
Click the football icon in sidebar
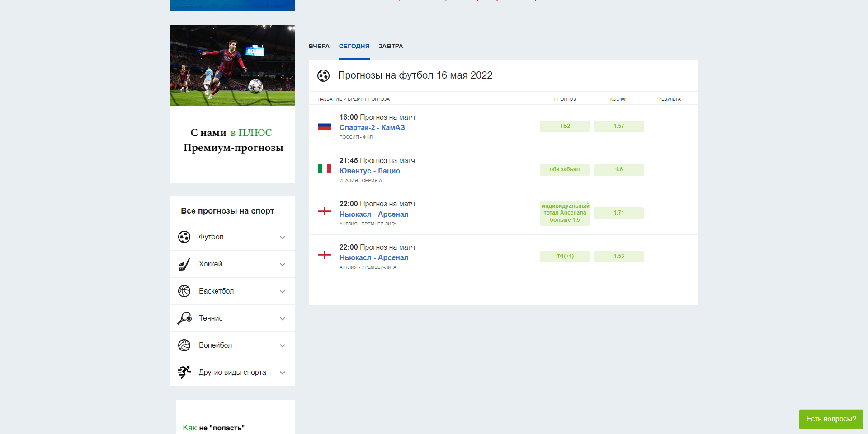point(184,237)
